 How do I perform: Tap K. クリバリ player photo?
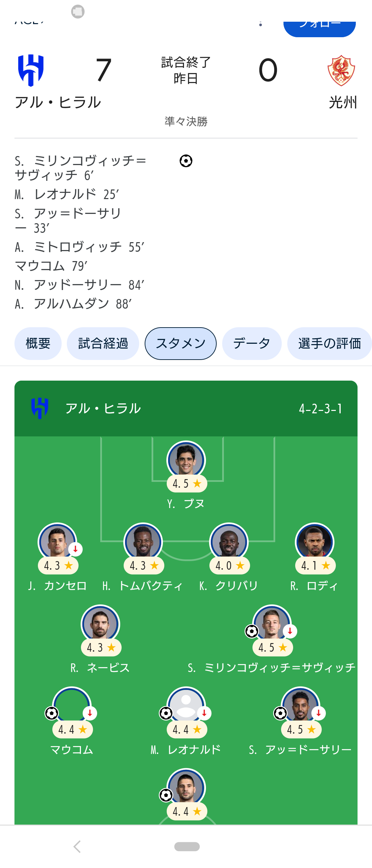click(x=229, y=542)
